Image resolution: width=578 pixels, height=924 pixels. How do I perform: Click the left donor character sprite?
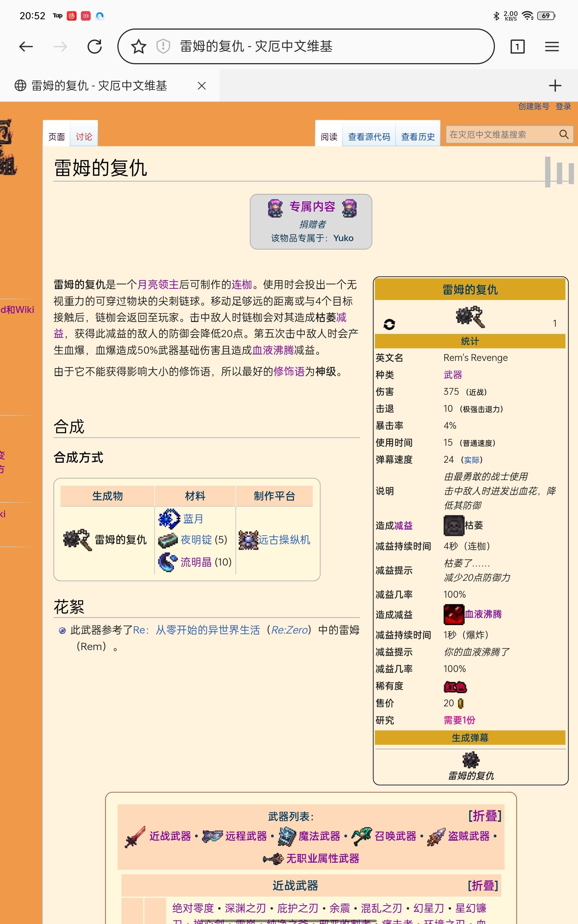(275, 208)
